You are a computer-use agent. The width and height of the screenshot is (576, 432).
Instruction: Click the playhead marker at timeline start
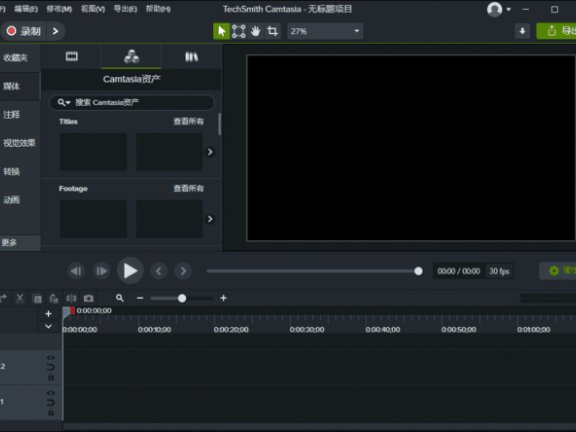pyautogui.click(x=68, y=312)
